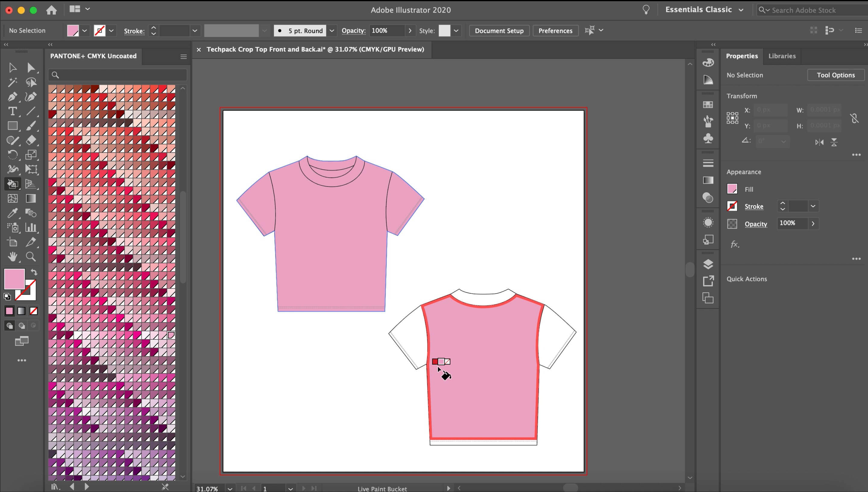868x492 pixels.
Task: Select the Hand tool
Action: tap(12, 257)
